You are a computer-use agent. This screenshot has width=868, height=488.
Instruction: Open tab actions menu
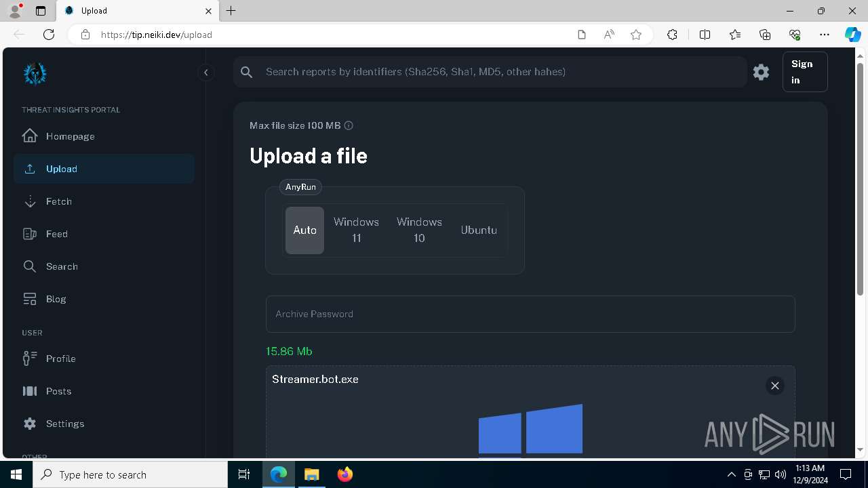tap(41, 11)
